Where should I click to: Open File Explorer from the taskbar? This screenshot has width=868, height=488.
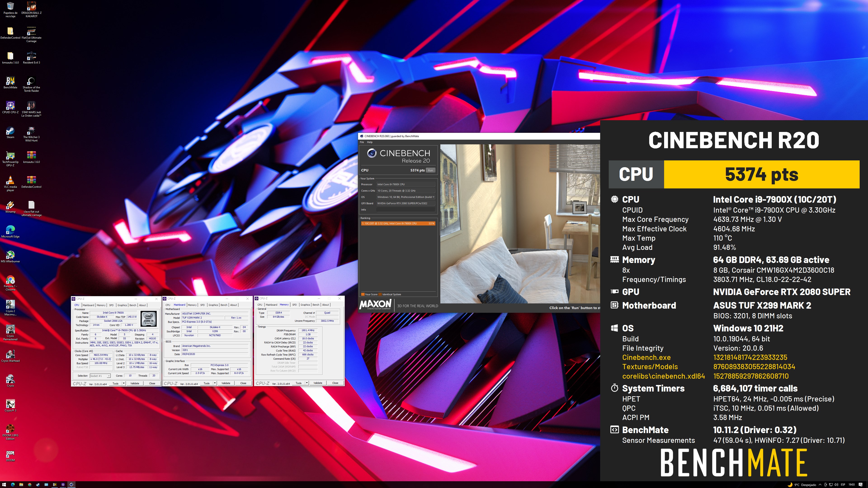tap(21, 485)
